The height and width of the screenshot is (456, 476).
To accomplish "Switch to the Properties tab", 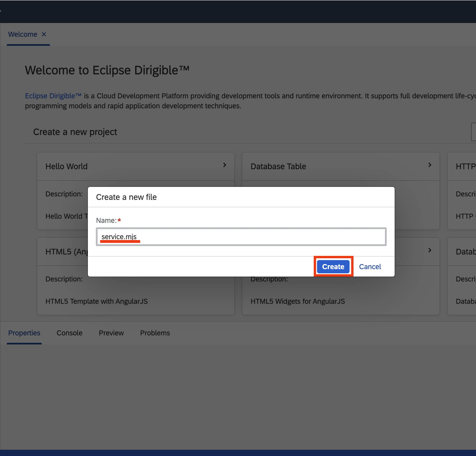I will [24, 333].
